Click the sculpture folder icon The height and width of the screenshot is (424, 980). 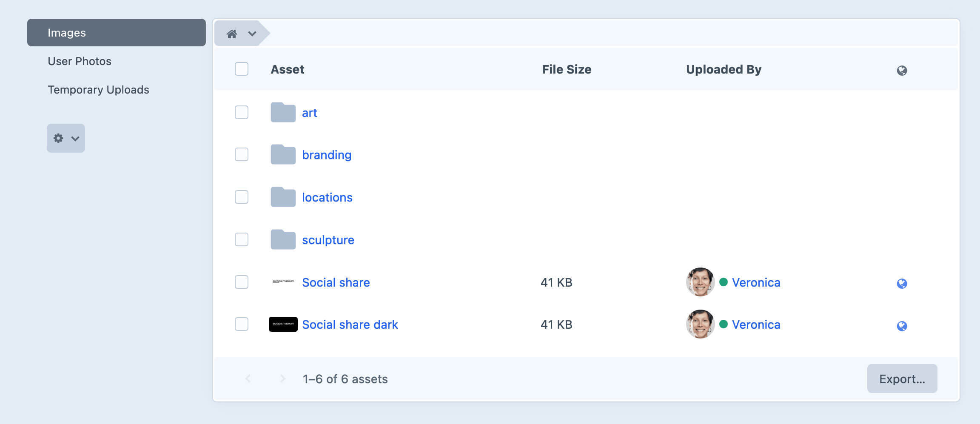pos(283,239)
